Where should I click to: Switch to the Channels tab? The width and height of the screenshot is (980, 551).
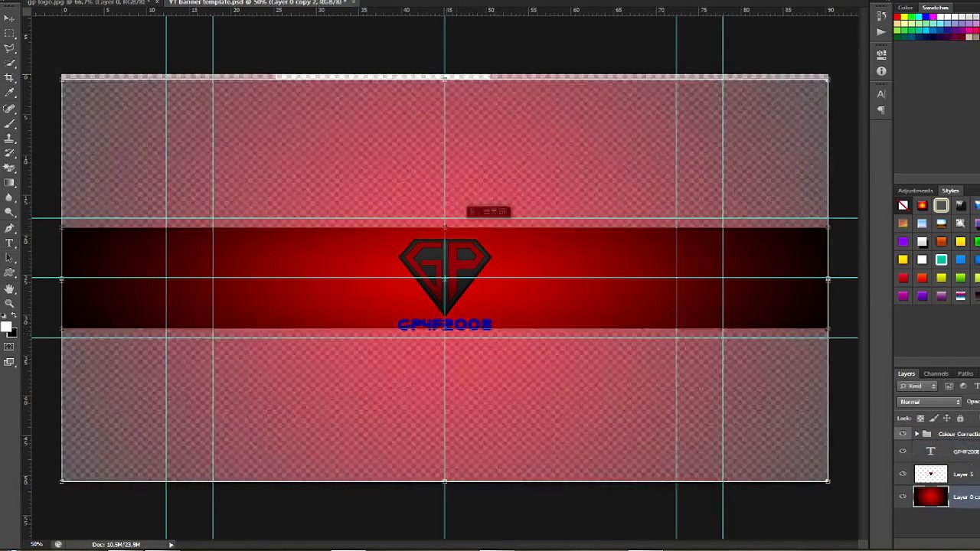click(x=936, y=373)
